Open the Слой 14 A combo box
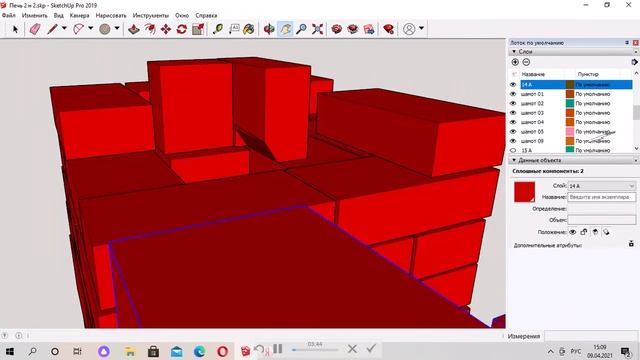This screenshot has width=640, height=360. click(602, 186)
